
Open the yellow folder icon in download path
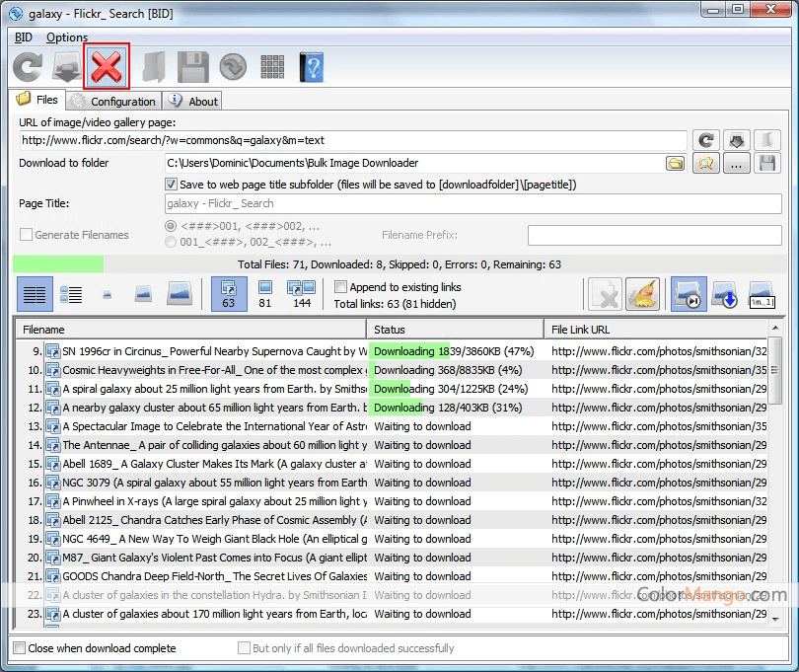[x=675, y=164]
